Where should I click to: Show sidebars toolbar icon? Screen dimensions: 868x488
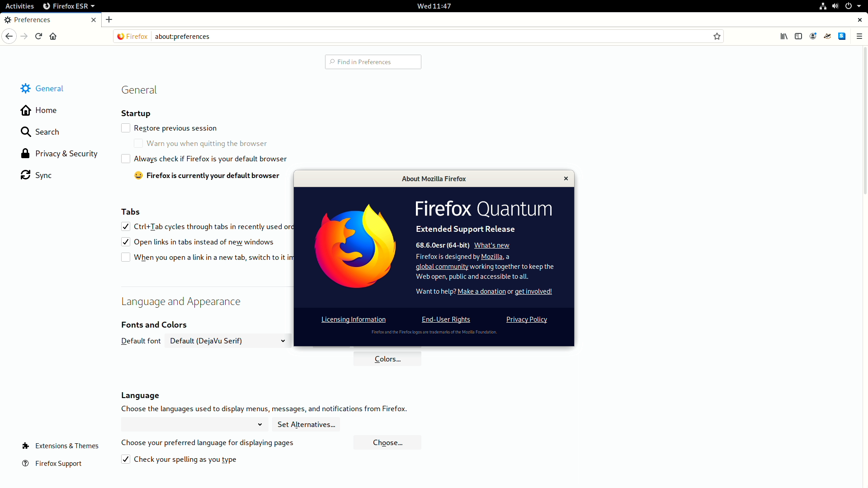tap(798, 36)
